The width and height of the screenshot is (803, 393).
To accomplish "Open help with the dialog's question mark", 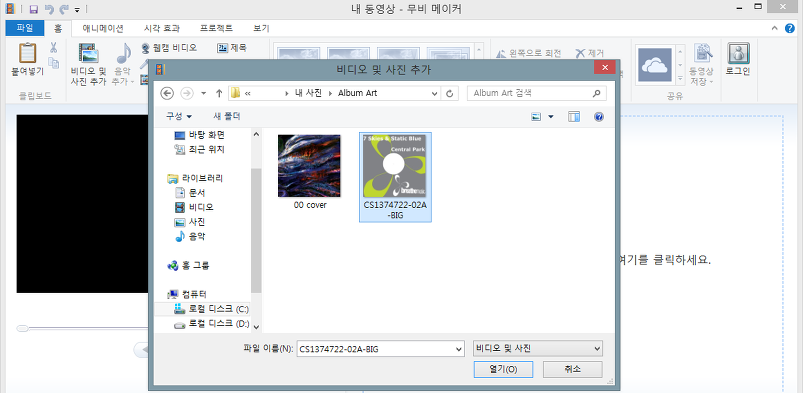I will [x=599, y=117].
